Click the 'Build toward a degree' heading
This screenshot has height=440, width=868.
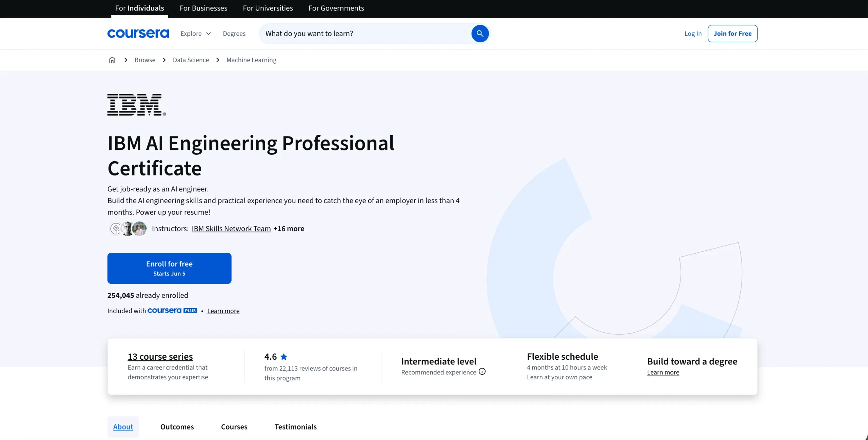[692, 361]
